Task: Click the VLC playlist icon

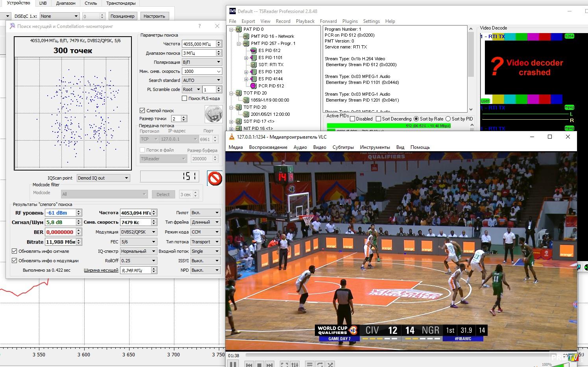Action: (x=310, y=365)
